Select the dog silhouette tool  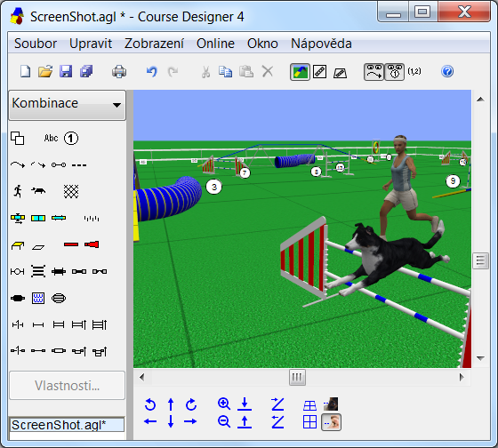[x=38, y=191]
